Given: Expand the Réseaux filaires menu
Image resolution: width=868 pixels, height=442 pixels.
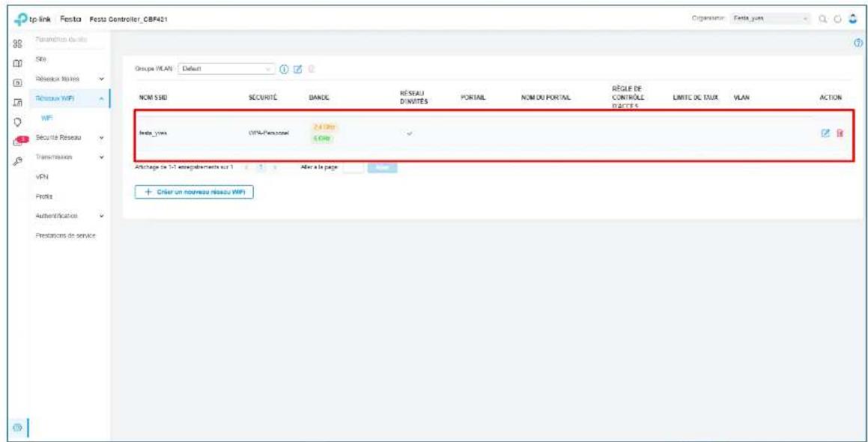Looking at the screenshot, I should click(x=69, y=79).
